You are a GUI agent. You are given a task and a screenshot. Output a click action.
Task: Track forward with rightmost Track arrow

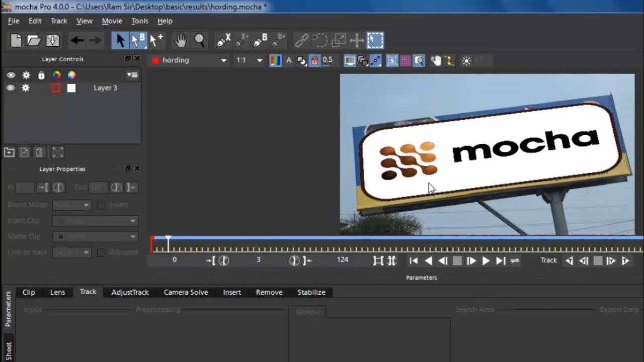[625, 260]
